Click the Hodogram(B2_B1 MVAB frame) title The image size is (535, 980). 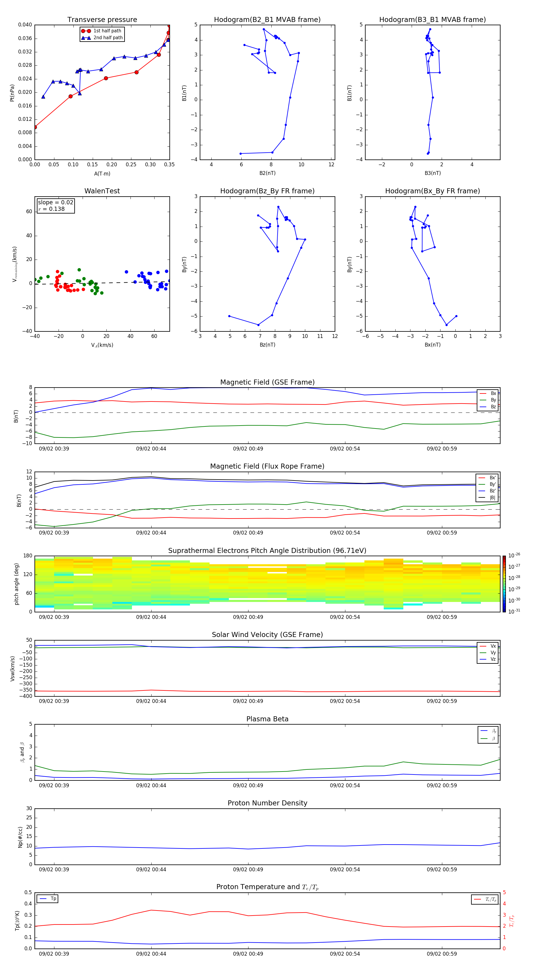point(267,20)
